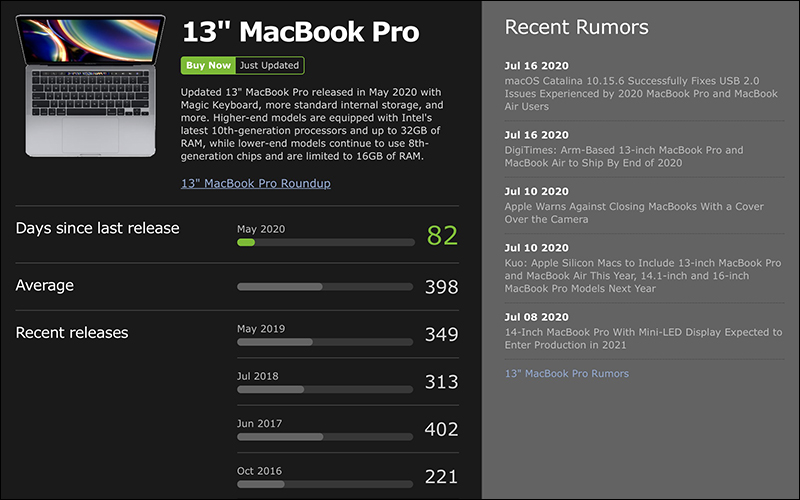800x500 pixels.
Task: Open the 14-Inch Mini-LED MacBook Pro rumor
Action: (643, 339)
